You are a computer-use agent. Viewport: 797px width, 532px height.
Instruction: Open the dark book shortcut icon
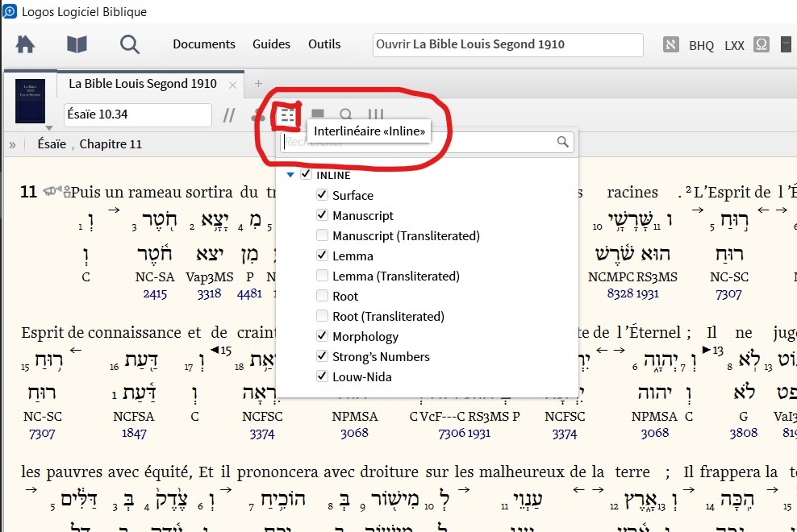(786, 44)
